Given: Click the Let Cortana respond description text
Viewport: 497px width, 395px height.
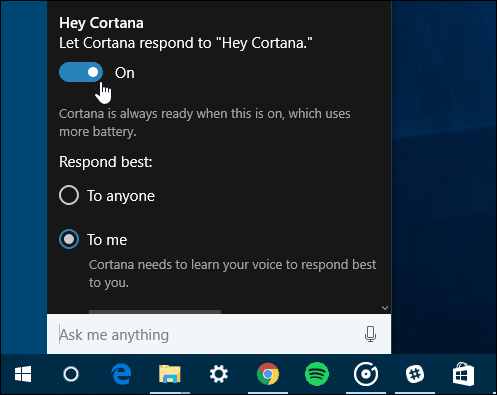Looking at the screenshot, I should [186, 43].
